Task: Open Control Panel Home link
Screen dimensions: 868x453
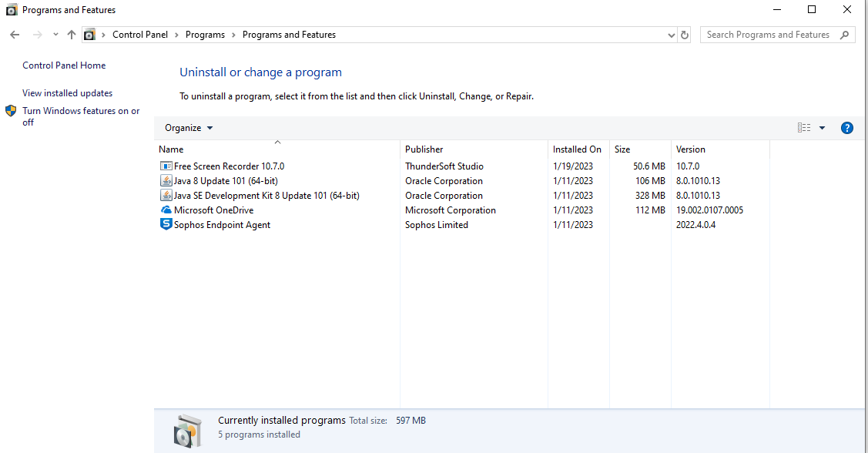Action: point(64,65)
